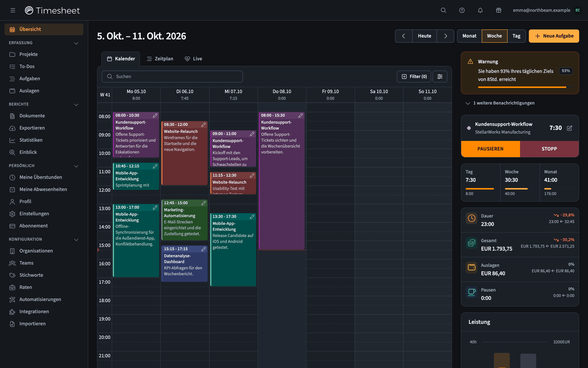The image size is (588, 368).
Task: Focus the Suchen search field
Action: point(172,77)
